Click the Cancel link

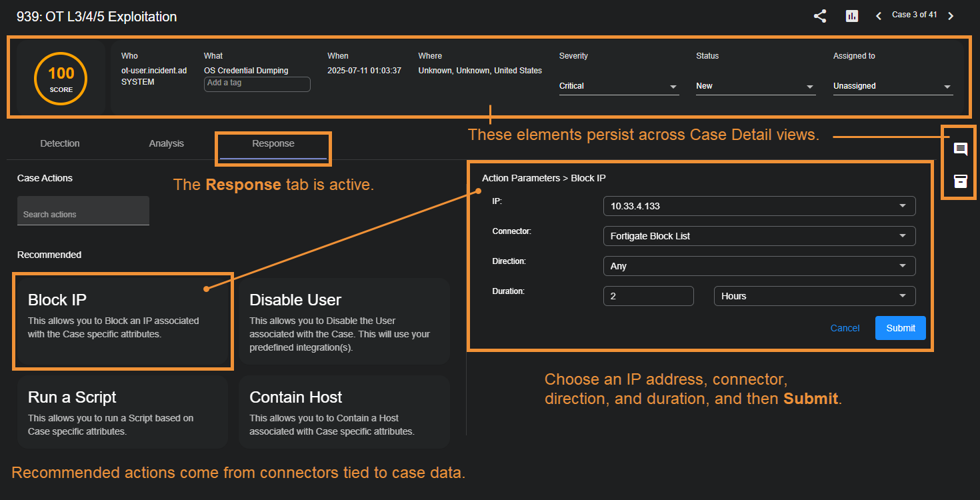845,328
